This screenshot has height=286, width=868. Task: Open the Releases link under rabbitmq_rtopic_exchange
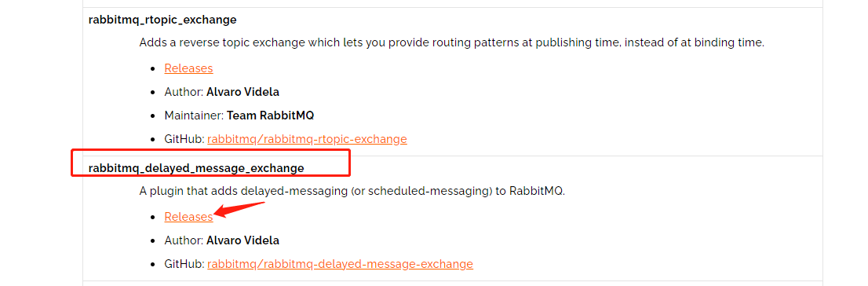coord(188,68)
